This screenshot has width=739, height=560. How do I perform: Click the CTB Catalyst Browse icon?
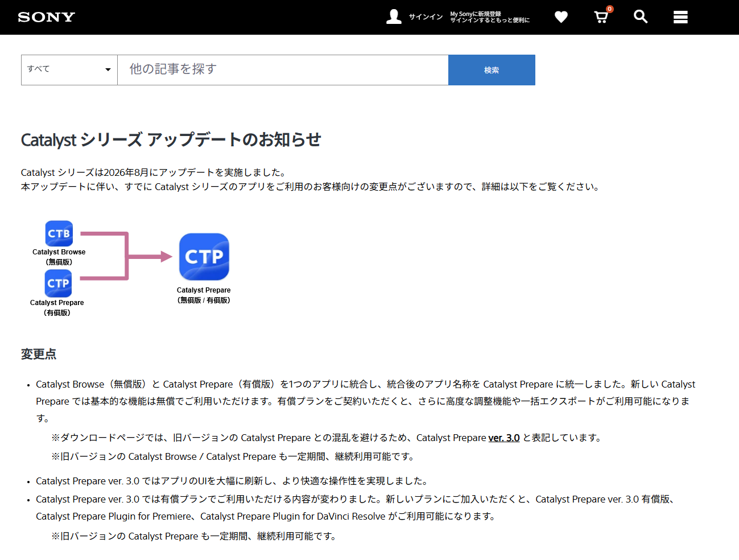[x=59, y=233]
